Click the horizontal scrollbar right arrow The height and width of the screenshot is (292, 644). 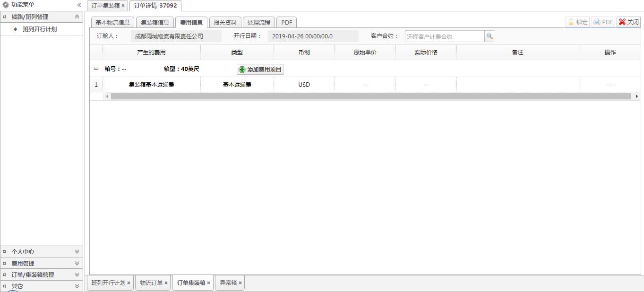[x=636, y=97]
